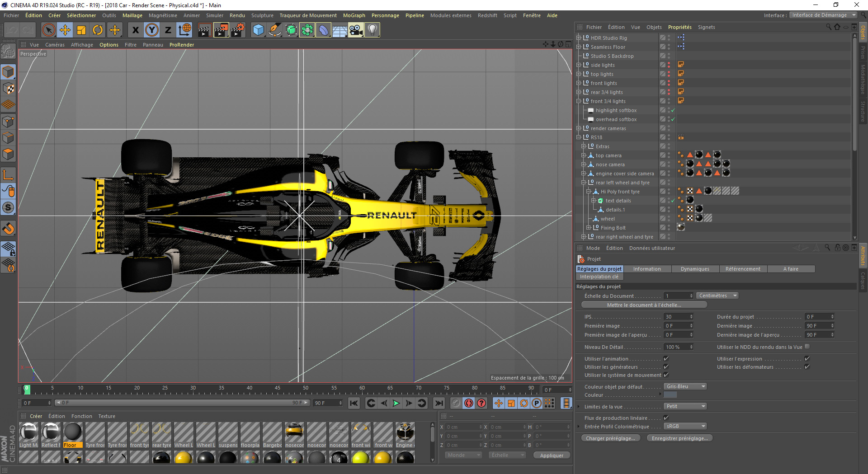The height and width of the screenshot is (474, 868).
Task: Toggle visibility dots of side lights
Action: 669,65
